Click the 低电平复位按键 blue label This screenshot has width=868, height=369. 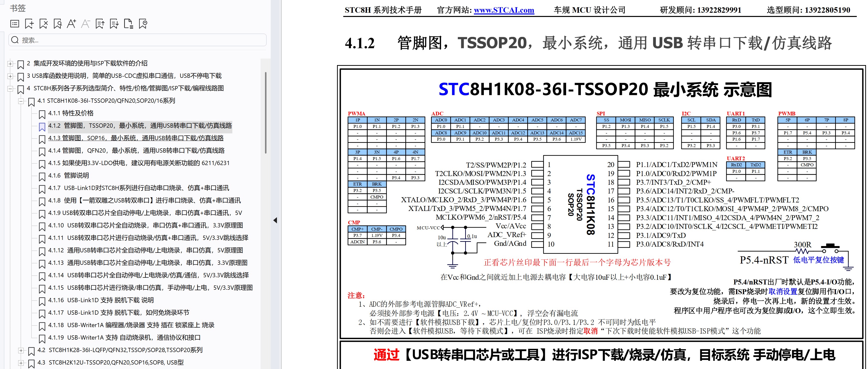[x=818, y=260]
